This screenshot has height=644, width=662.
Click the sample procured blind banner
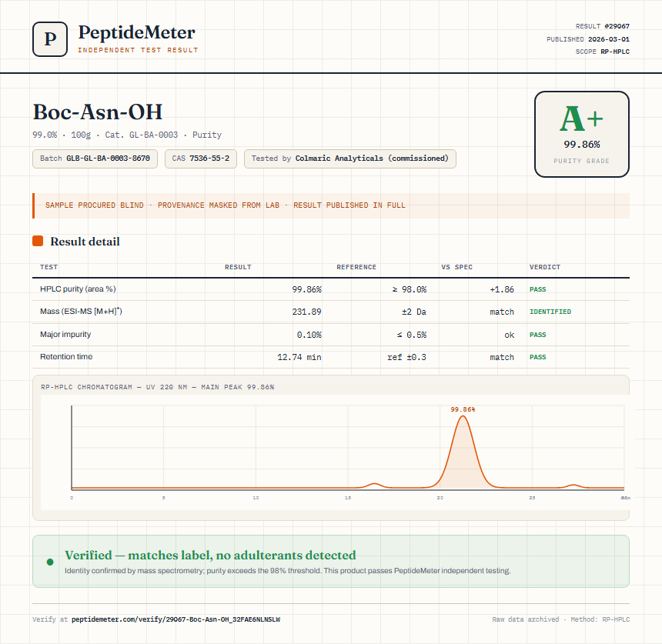pyautogui.click(x=331, y=205)
